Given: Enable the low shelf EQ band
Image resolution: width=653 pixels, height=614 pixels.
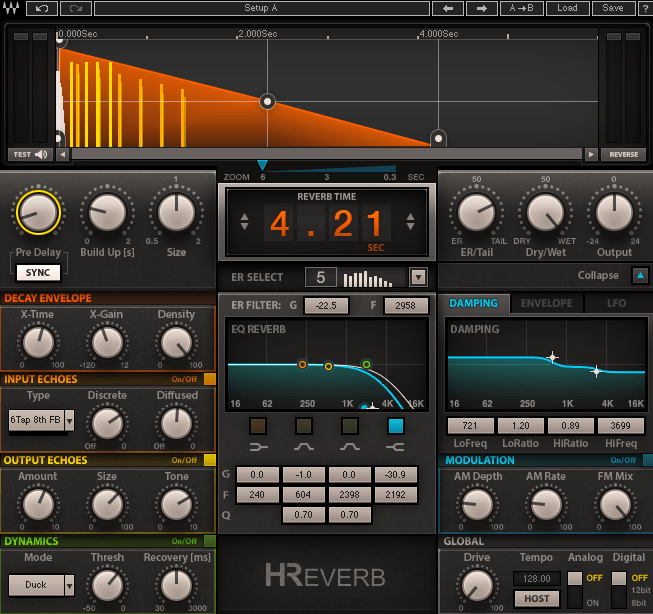Looking at the screenshot, I should [257, 426].
